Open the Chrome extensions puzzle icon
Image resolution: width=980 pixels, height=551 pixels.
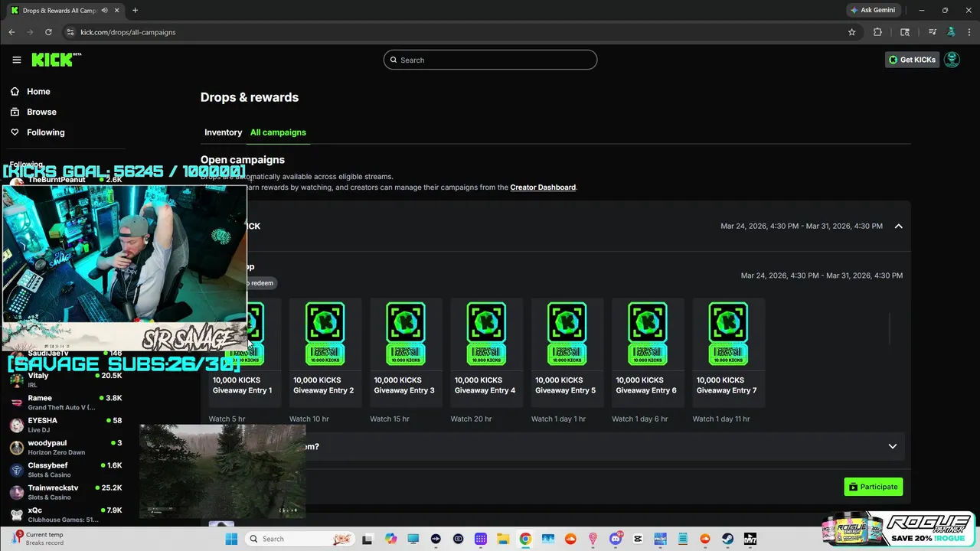click(877, 32)
